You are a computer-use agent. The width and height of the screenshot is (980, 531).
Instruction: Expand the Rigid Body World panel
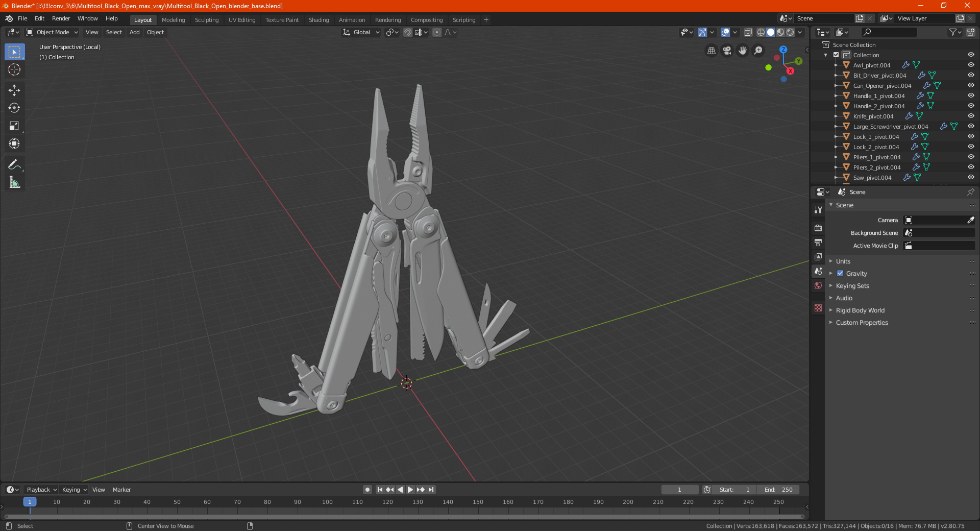(x=860, y=310)
